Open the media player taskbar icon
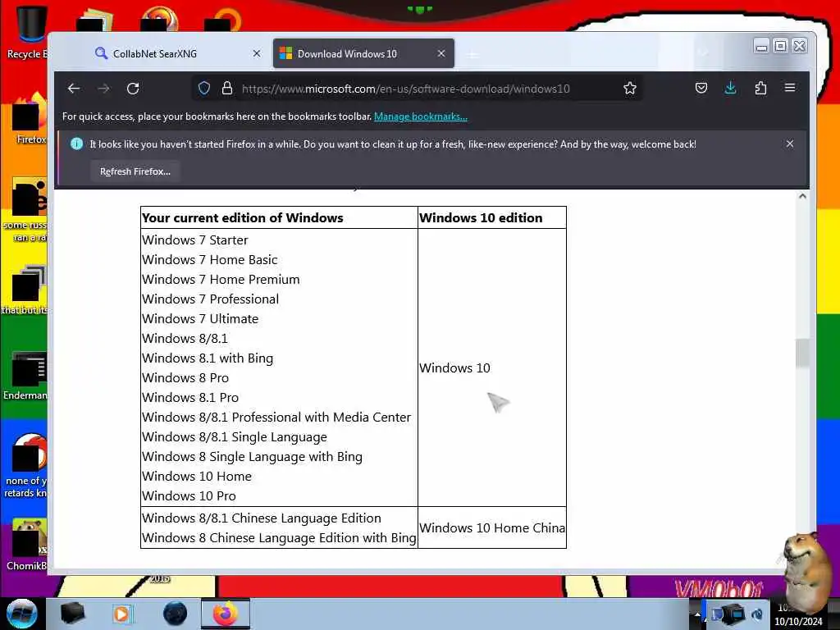Viewport: 840px width, 630px height. point(121,614)
